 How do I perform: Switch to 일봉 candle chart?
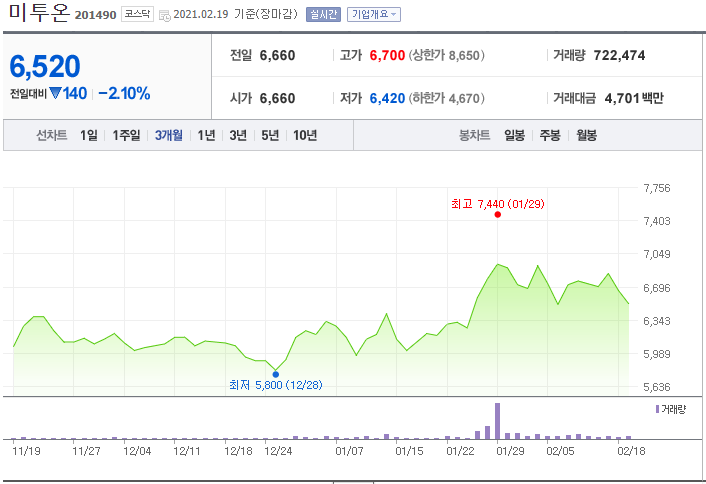coord(514,135)
